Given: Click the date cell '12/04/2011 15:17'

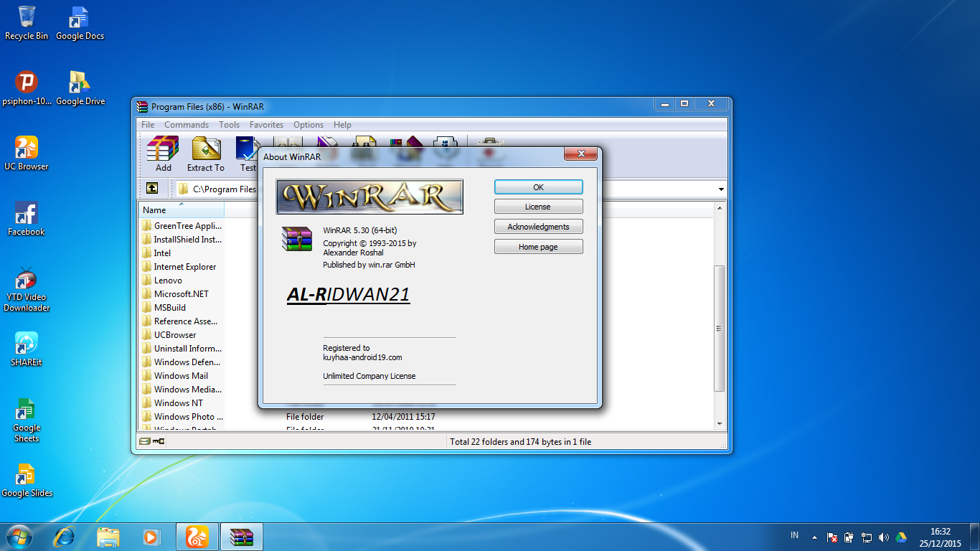Looking at the screenshot, I should [403, 417].
